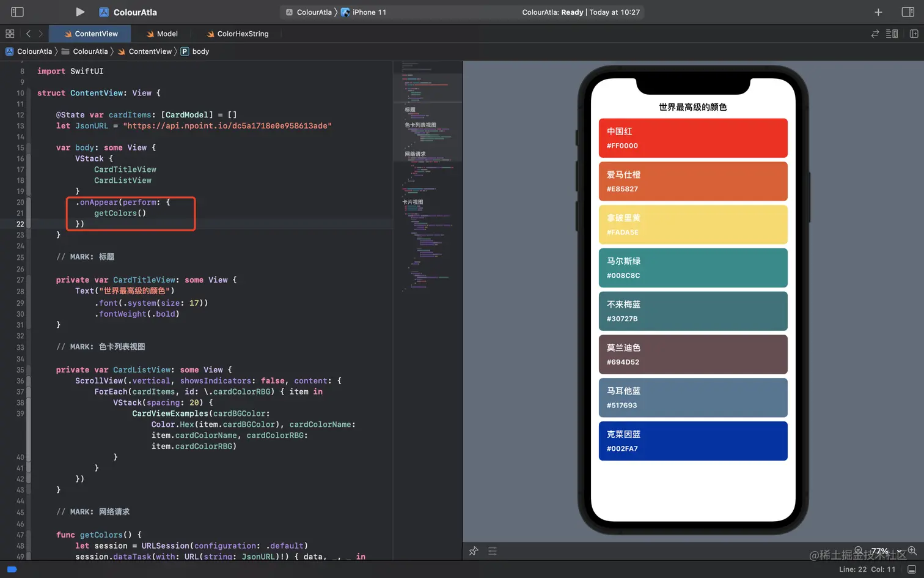Click the minimap 色卡列表视图 section marker

420,125
